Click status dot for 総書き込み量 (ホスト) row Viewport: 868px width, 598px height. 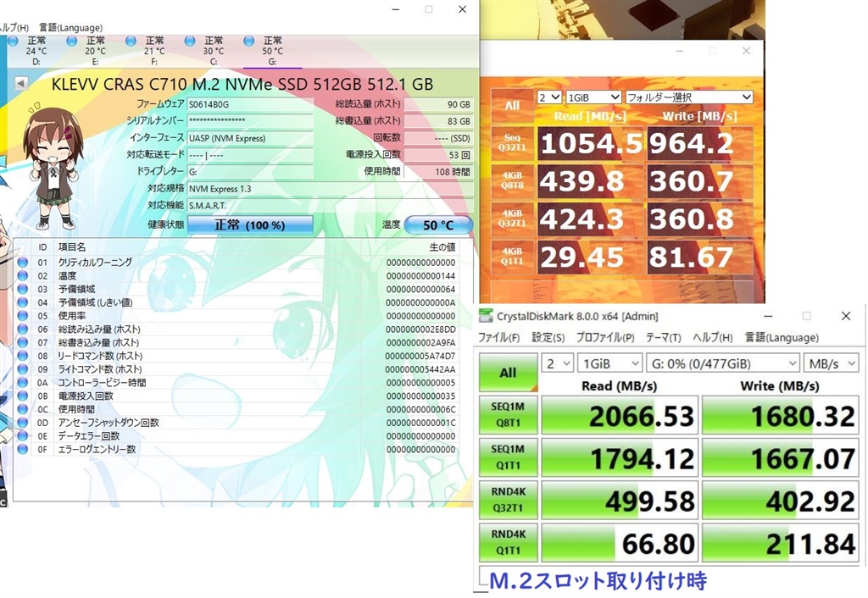(23, 342)
